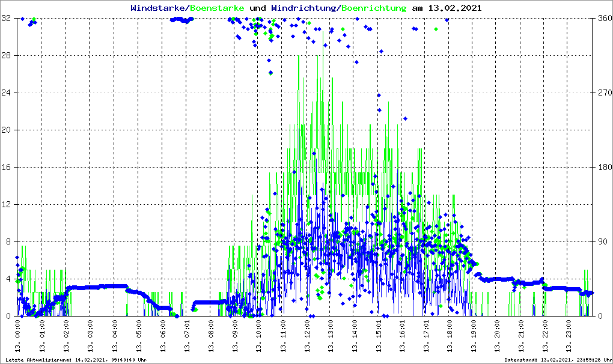
Task: Click the '20' wind speed axis label
Action: (7, 130)
